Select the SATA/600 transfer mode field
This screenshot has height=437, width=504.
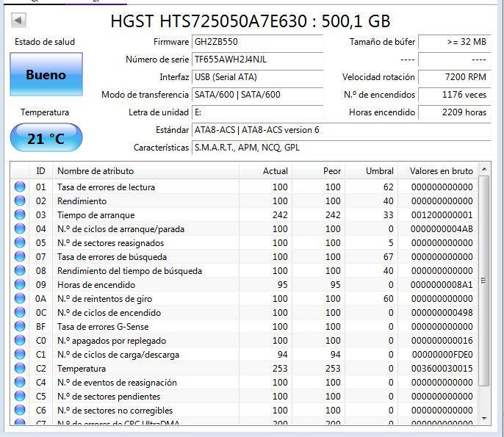coord(257,95)
